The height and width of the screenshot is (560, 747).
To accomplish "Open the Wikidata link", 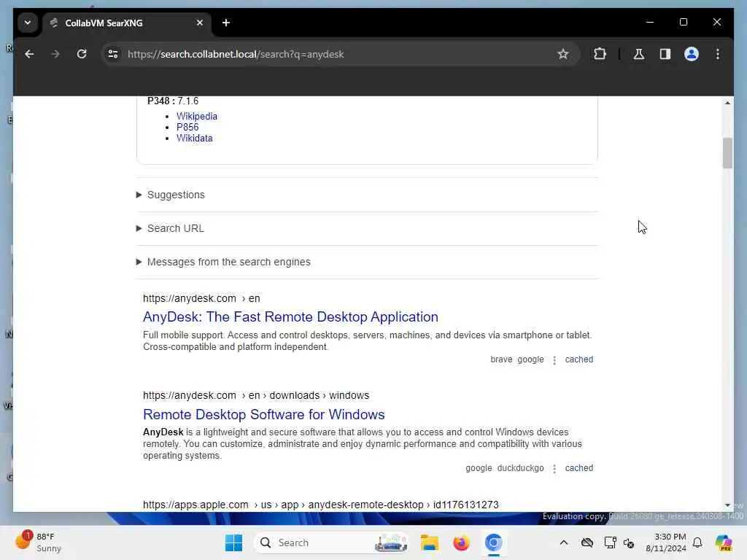I will tap(194, 138).
